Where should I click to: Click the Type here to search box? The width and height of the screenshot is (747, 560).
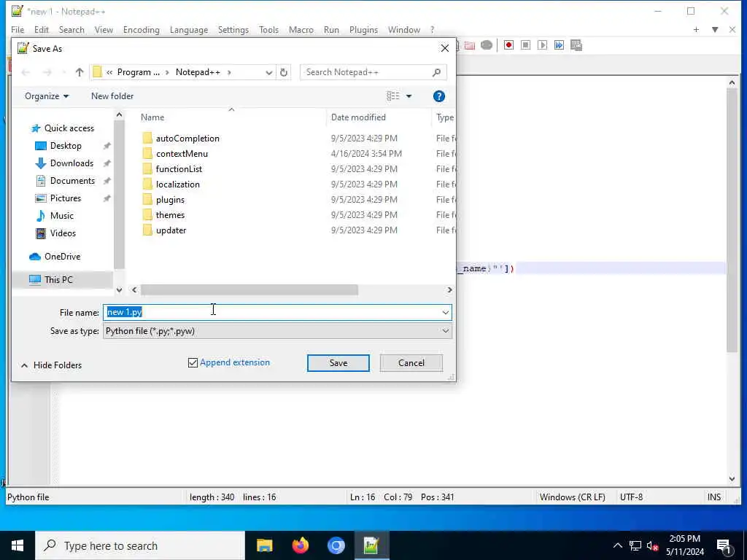click(140, 545)
